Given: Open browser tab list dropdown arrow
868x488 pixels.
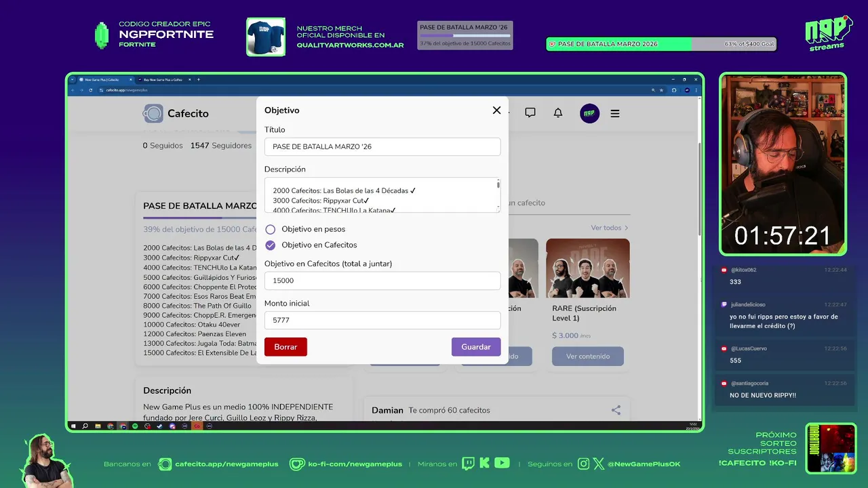Looking at the screenshot, I should (73, 79).
